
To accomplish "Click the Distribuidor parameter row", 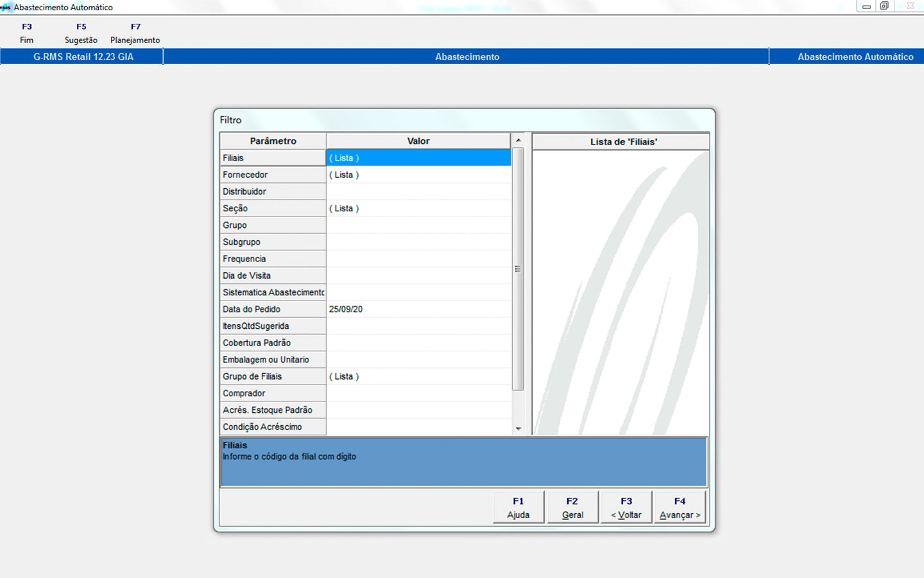I will pos(273,191).
